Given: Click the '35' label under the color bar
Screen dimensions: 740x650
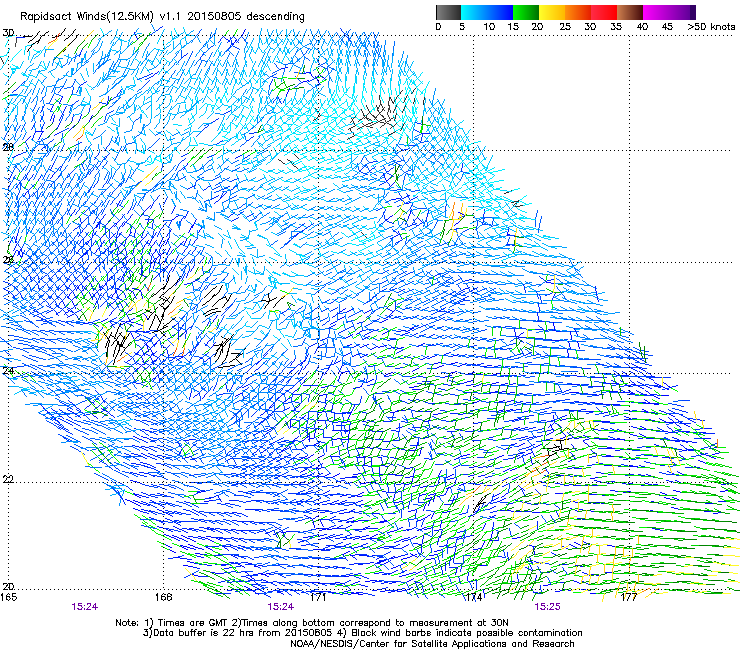Looking at the screenshot, I should (x=616, y=27).
